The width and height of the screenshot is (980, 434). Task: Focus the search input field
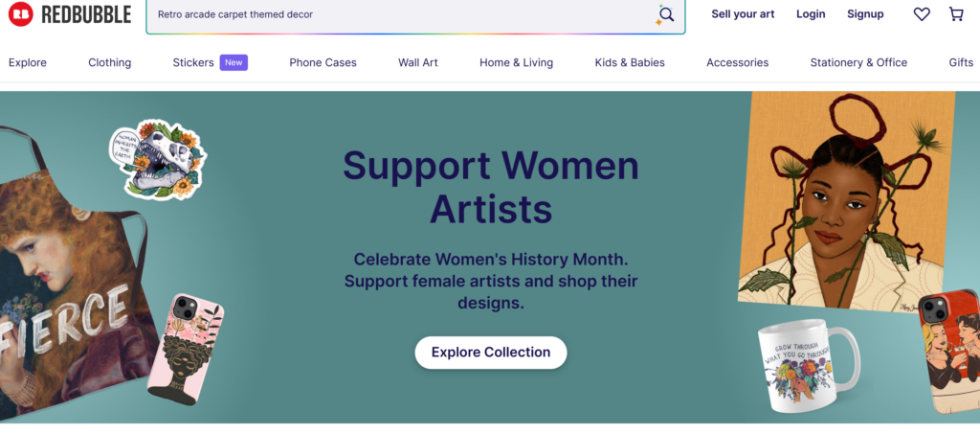[x=400, y=14]
